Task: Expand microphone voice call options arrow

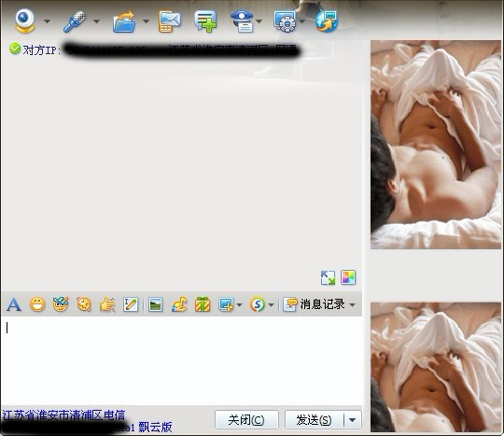Action: [96, 21]
